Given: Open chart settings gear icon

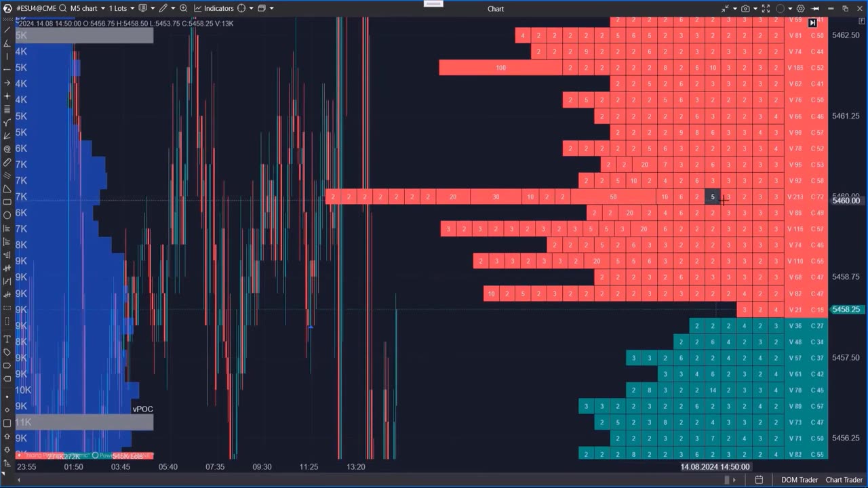Looking at the screenshot, I should click(x=801, y=8).
